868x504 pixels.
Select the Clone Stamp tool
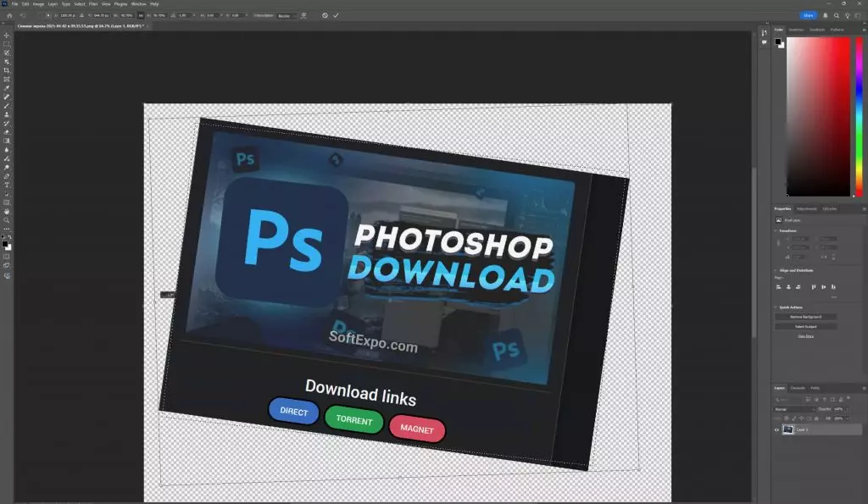[7, 114]
